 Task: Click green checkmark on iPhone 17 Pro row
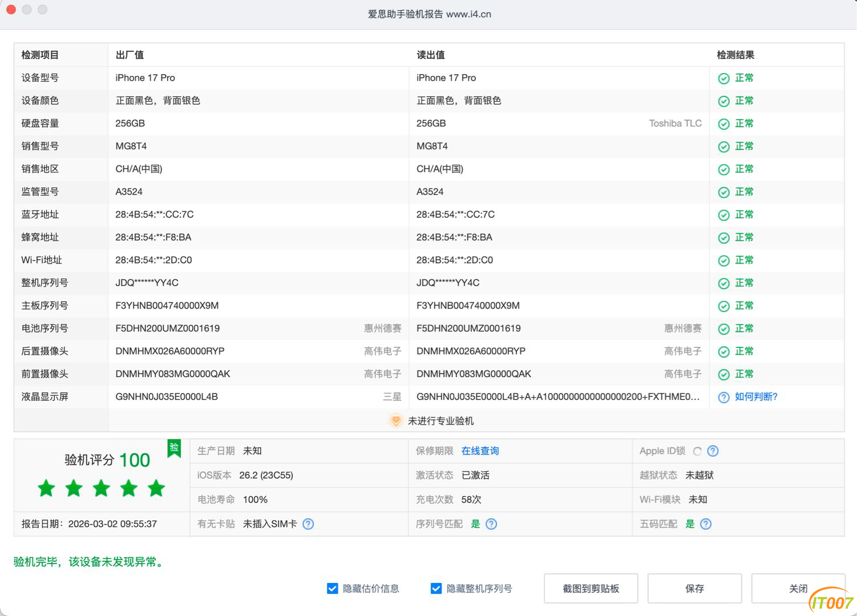click(723, 78)
